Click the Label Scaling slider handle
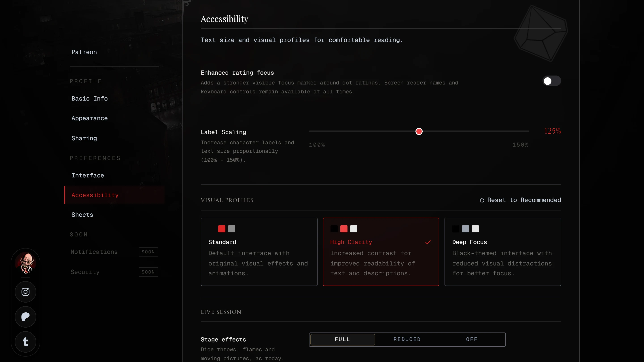Screen dimensions: 644x362 [x=419, y=131]
